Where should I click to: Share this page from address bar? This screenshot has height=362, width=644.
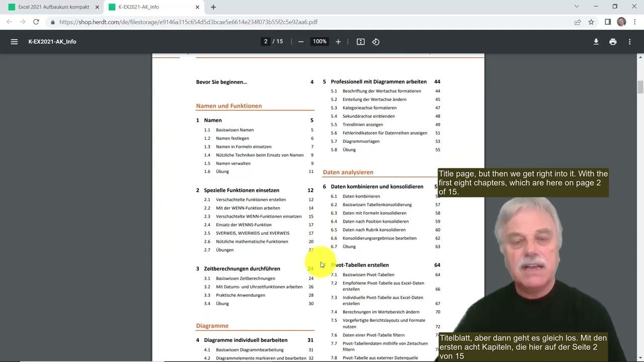pos(578,22)
